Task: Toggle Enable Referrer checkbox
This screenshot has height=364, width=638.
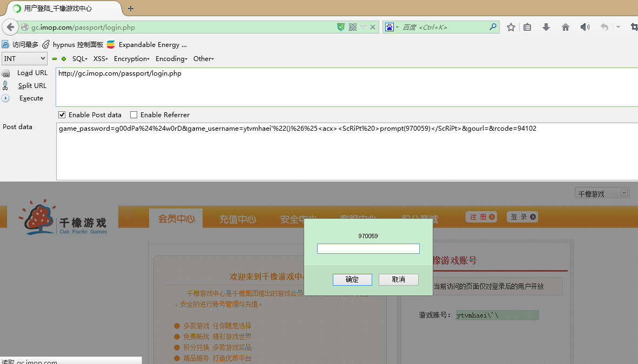Action: tap(133, 114)
